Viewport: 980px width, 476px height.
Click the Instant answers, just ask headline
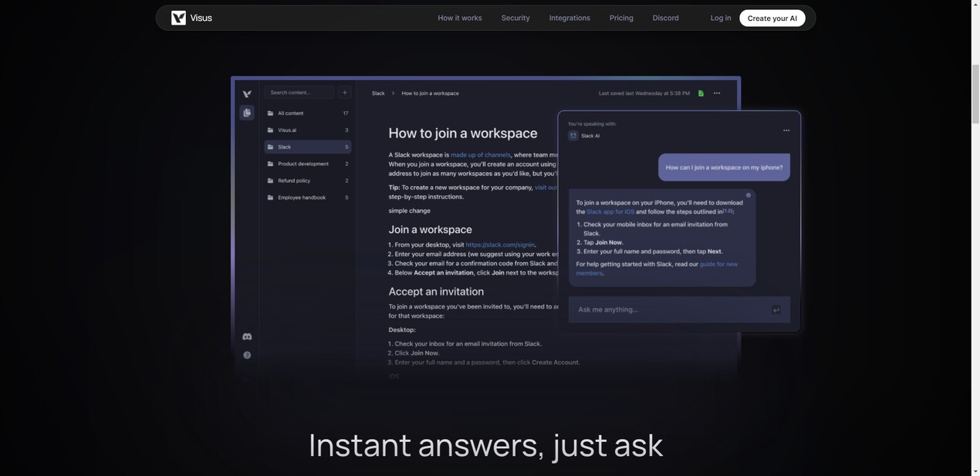(485, 445)
